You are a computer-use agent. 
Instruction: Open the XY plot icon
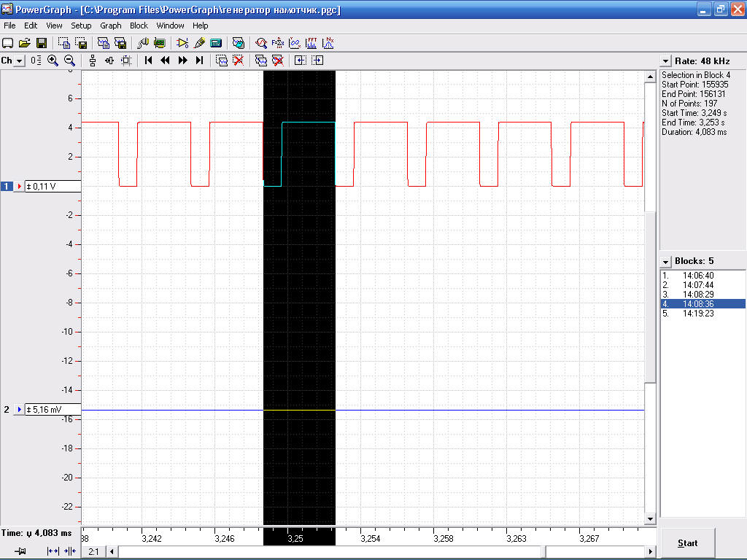tap(295, 43)
